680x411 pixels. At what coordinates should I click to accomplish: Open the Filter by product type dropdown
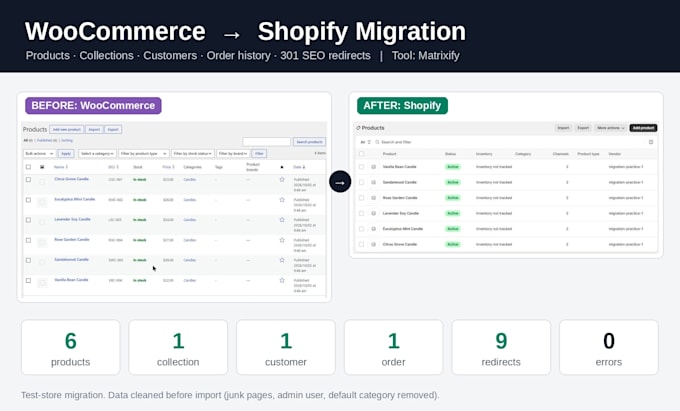pyautogui.click(x=144, y=153)
